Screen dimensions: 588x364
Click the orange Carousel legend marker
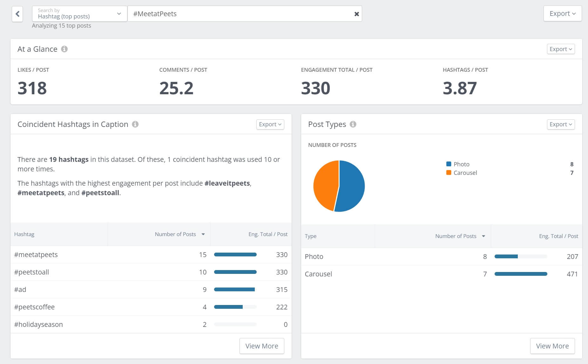(448, 173)
